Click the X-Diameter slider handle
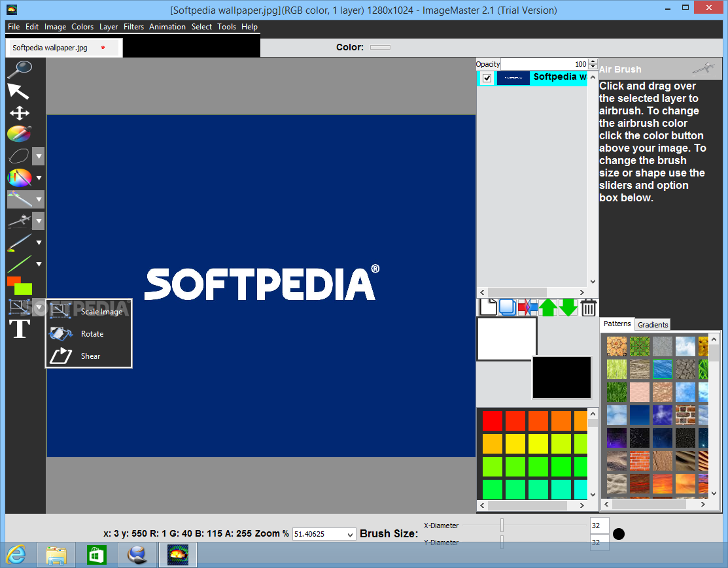This screenshot has height=568, width=728. click(502, 526)
